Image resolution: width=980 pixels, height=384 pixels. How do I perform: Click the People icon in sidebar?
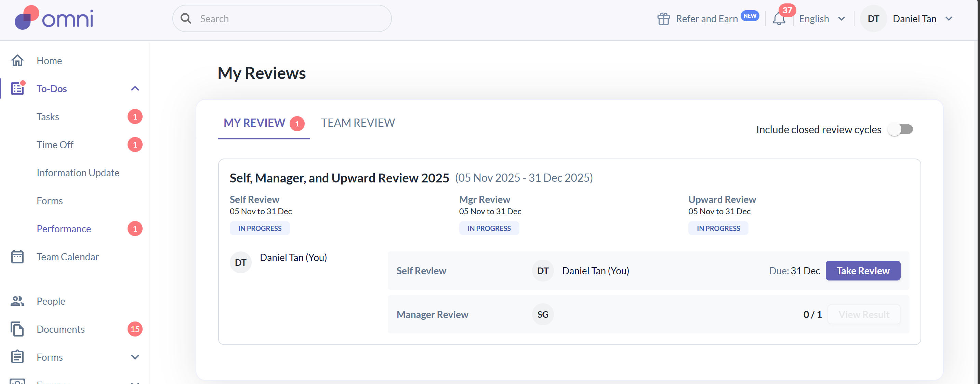(x=17, y=301)
